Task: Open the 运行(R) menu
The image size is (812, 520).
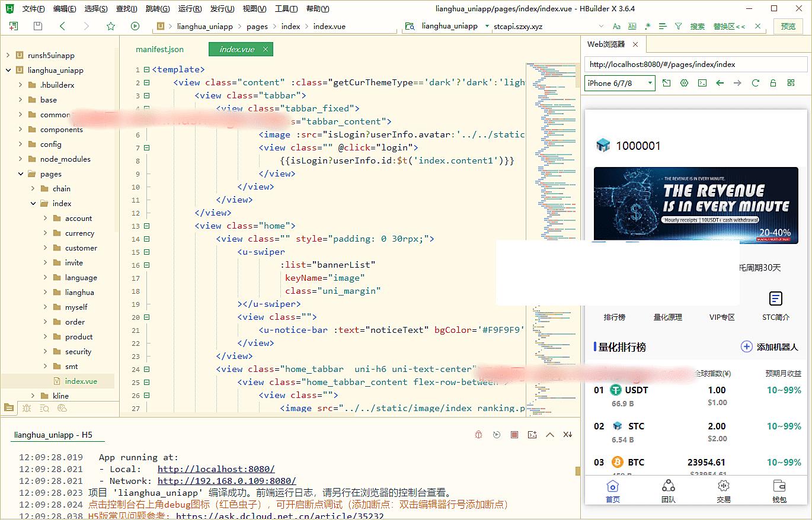Action: click(x=189, y=9)
